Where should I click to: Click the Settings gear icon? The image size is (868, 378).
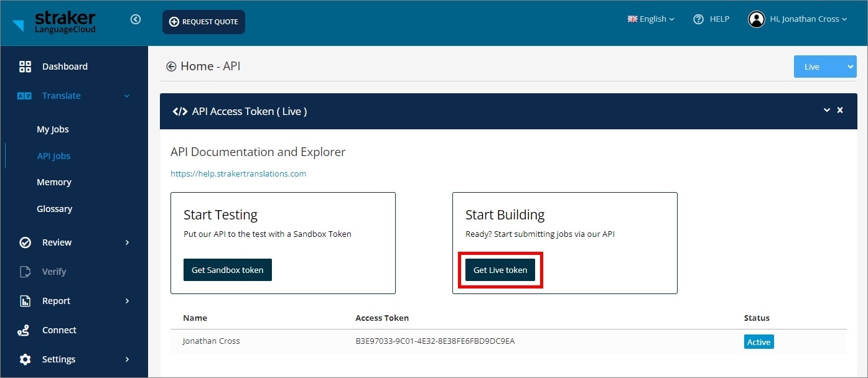(x=25, y=359)
